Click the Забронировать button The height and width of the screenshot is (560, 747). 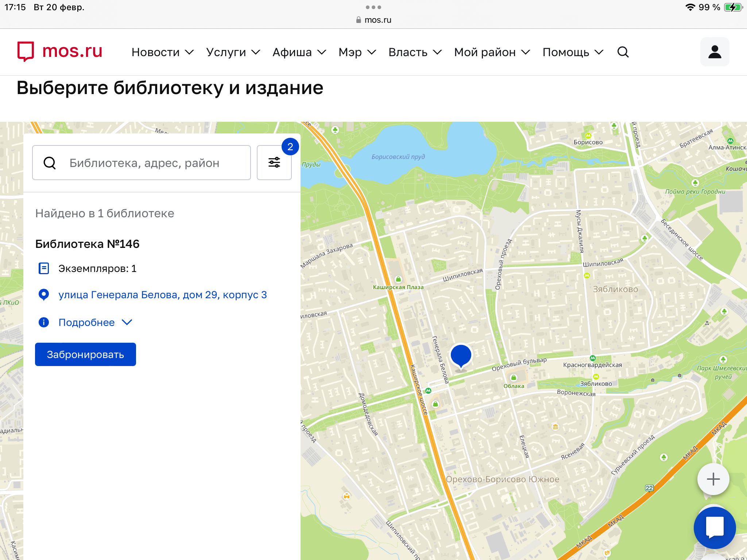tap(85, 354)
